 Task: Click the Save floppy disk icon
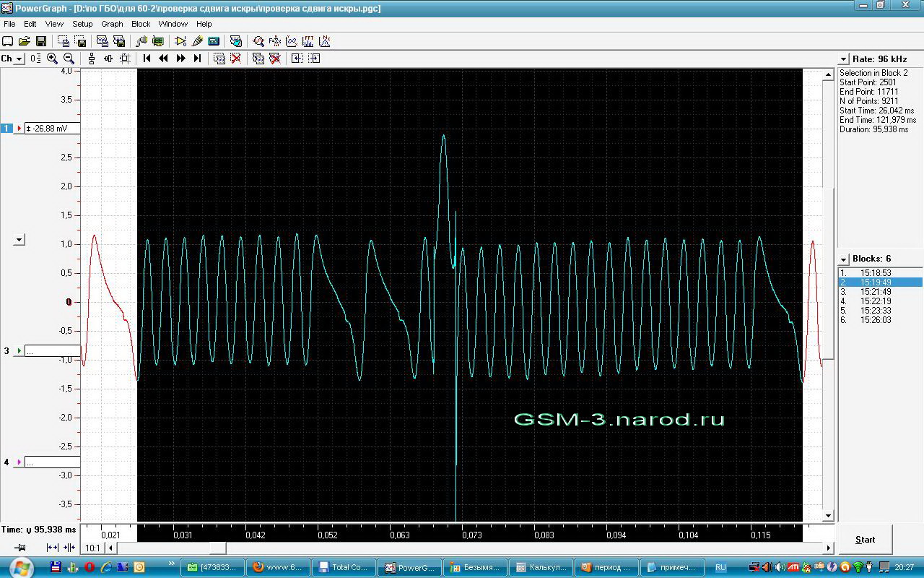point(40,42)
